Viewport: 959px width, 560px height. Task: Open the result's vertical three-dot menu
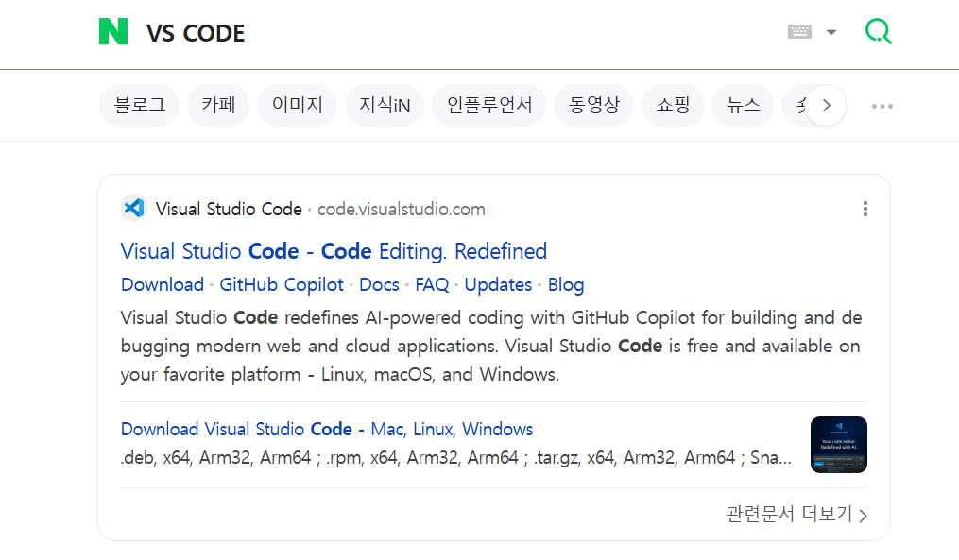865,209
